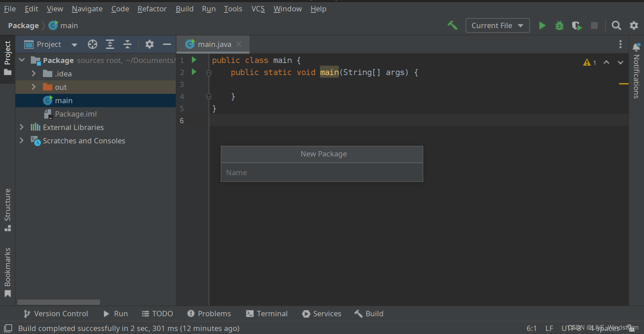Click fold end marker at line 4
Image resolution: width=644 pixels, height=334 pixels.
tap(209, 96)
